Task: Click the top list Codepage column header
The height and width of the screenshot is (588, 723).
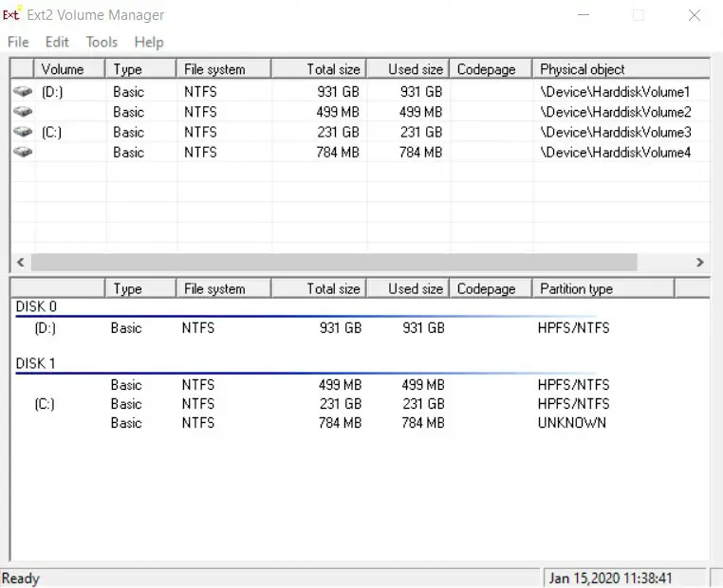Action: (491, 69)
